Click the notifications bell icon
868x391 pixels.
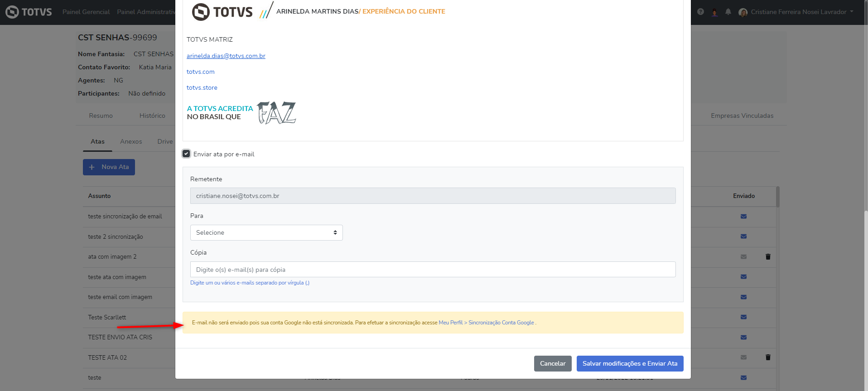728,12
